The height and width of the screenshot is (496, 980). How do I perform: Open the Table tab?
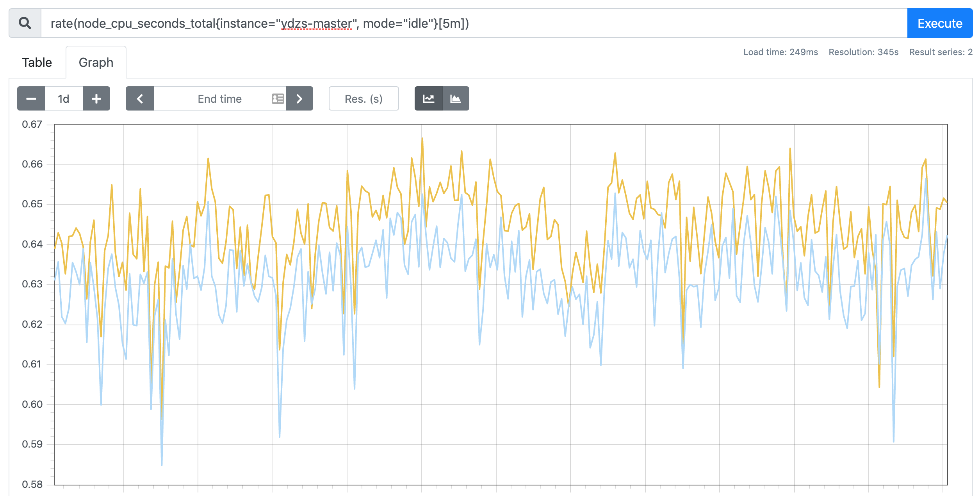pyautogui.click(x=37, y=62)
